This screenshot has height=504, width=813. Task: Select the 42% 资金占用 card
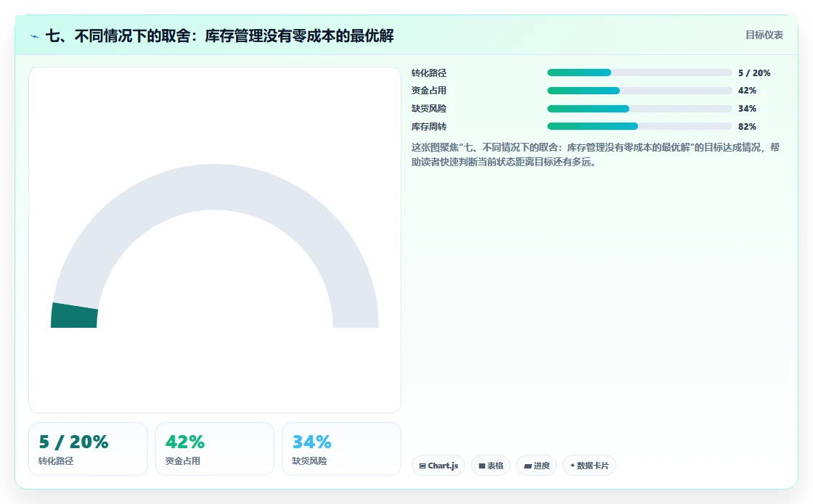pos(215,449)
